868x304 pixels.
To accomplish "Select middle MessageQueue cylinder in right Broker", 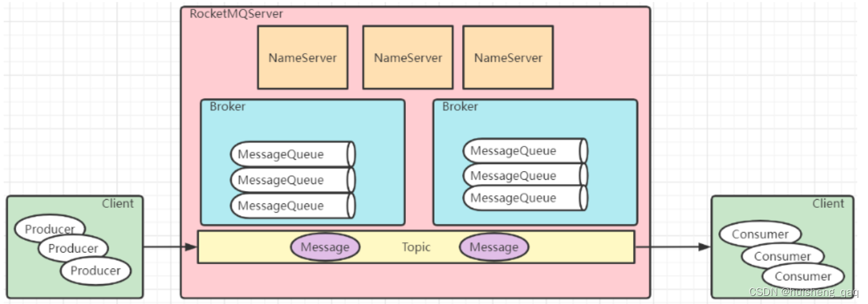I will [525, 175].
